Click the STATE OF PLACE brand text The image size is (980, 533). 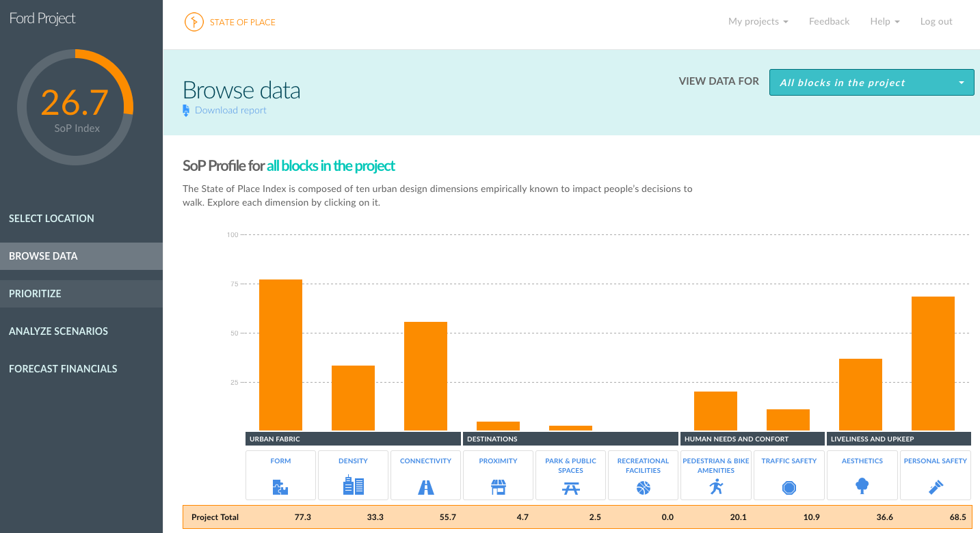pos(243,23)
